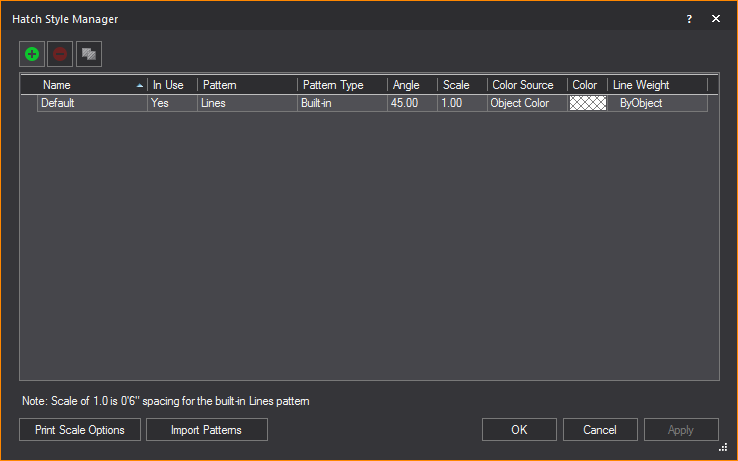Open Print Scale Options
The height and width of the screenshot is (461, 738).
point(80,430)
